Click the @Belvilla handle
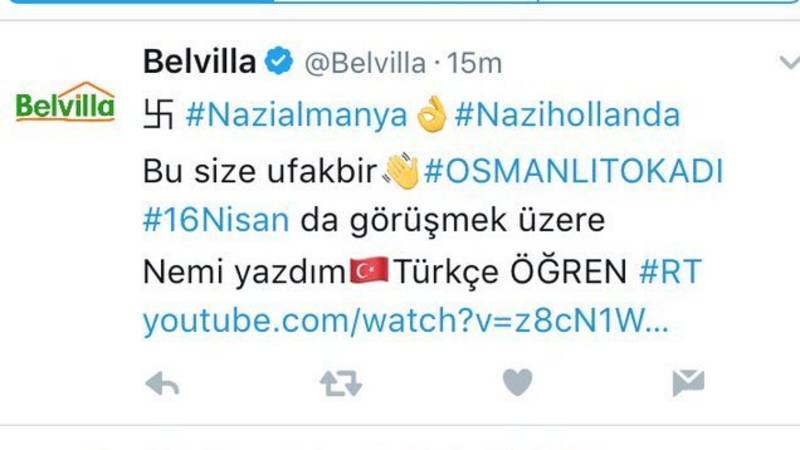Image resolution: width=800 pixels, height=450 pixels. (x=365, y=63)
